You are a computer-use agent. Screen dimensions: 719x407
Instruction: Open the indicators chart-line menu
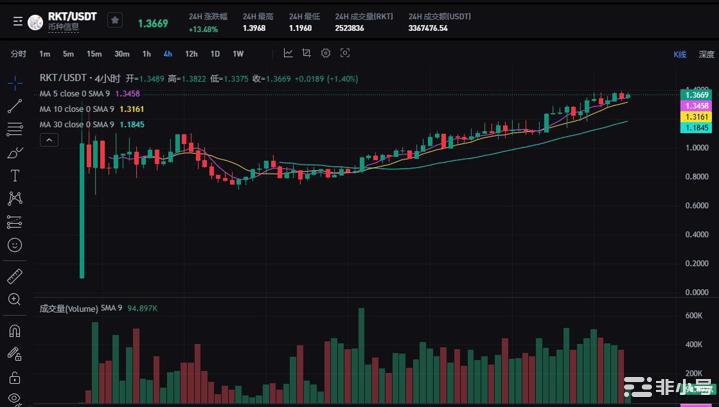coord(288,53)
